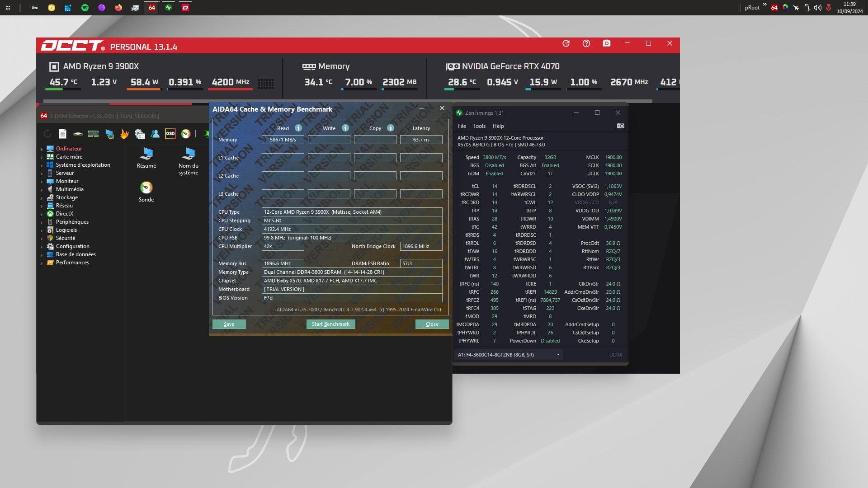Click the Memory Latency result field

point(421,140)
